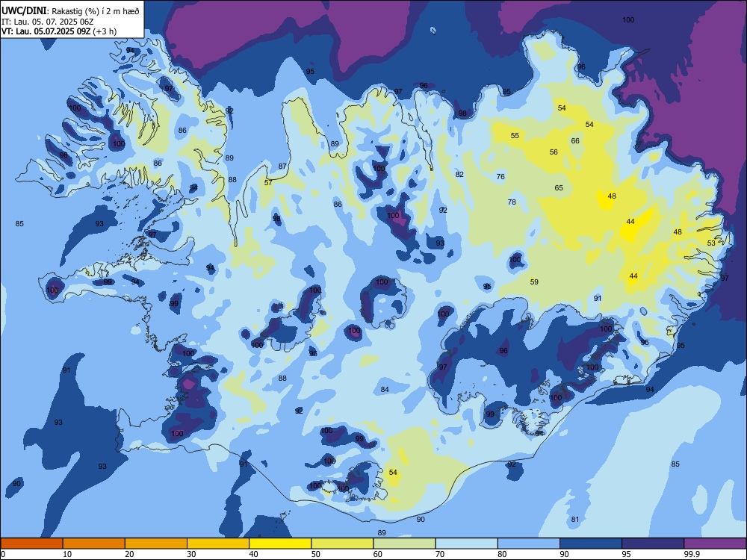The height and width of the screenshot is (560, 747).
Task: Click the map value '82' on the map
Action: click(x=459, y=174)
